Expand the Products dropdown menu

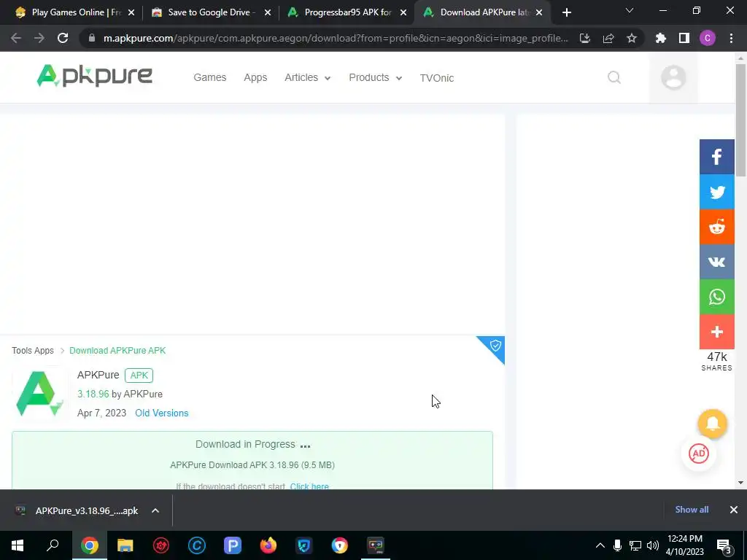tap(376, 77)
